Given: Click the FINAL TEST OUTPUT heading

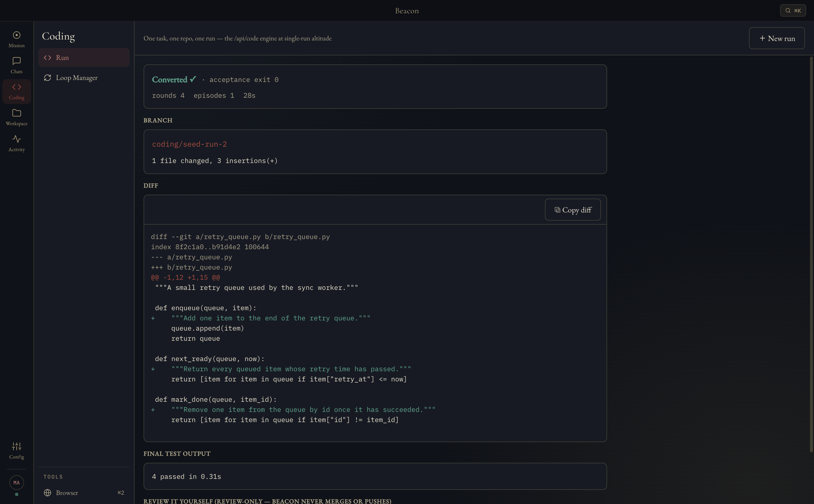Looking at the screenshot, I should click(x=177, y=454).
